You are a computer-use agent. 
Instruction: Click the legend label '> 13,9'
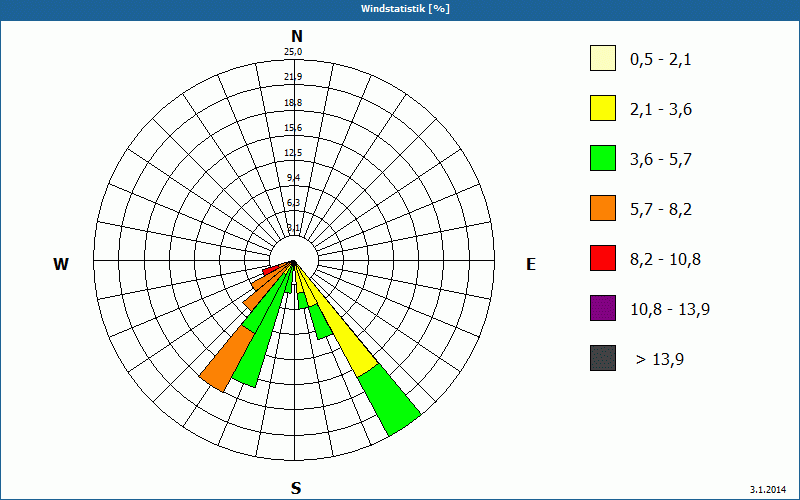(x=660, y=360)
